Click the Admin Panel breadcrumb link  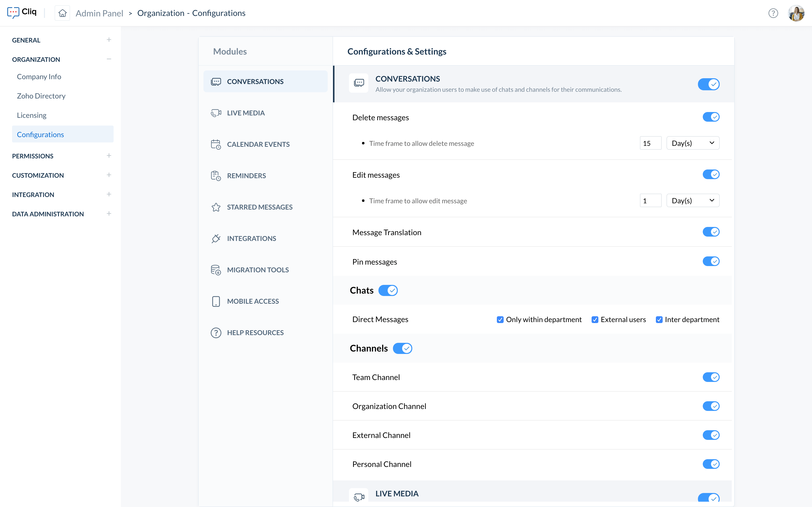point(99,13)
